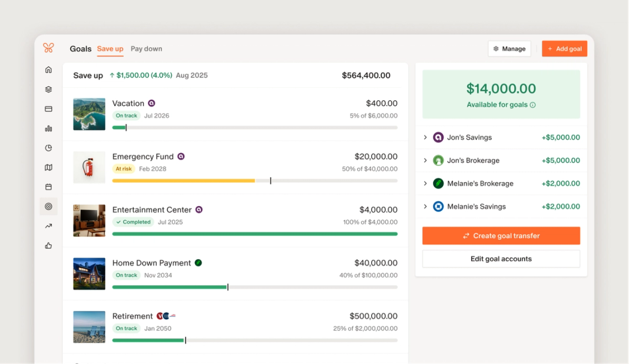
Task: Open the Vacation goal thumbnail image
Action: pos(89,114)
